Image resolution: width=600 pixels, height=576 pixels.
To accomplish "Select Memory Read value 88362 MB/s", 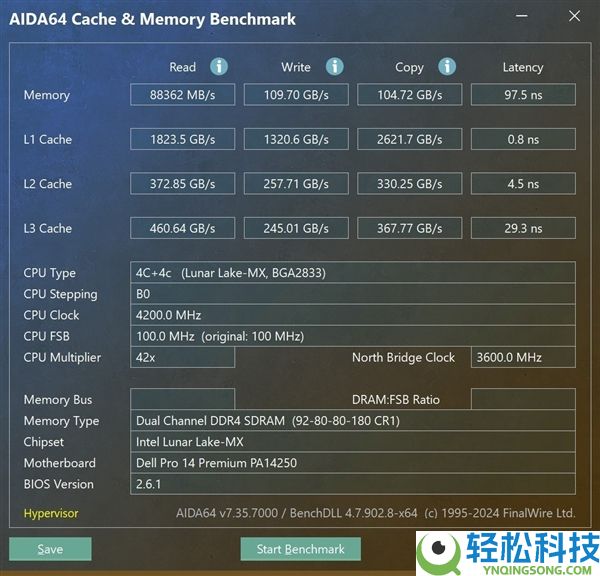I will point(183,95).
